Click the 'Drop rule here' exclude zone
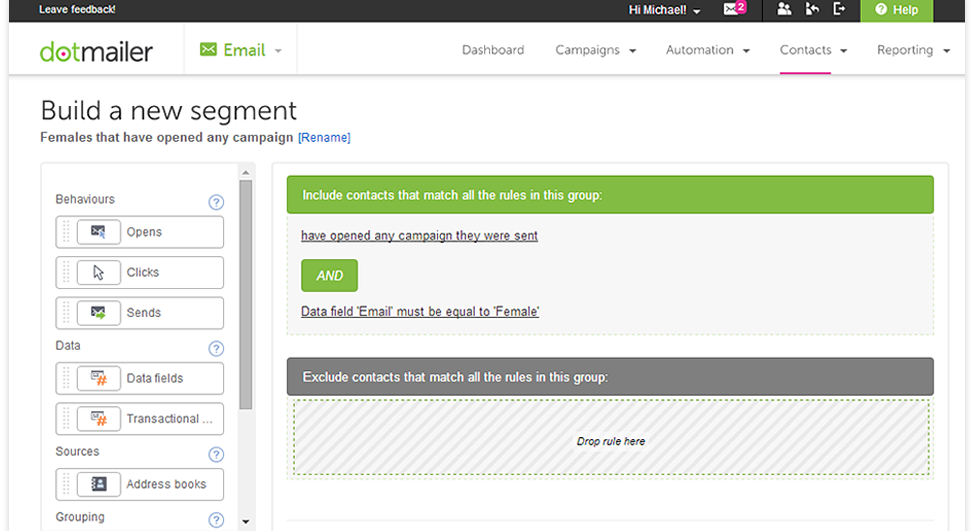Image resolution: width=977 pixels, height=531 pixels. (611, 438)
